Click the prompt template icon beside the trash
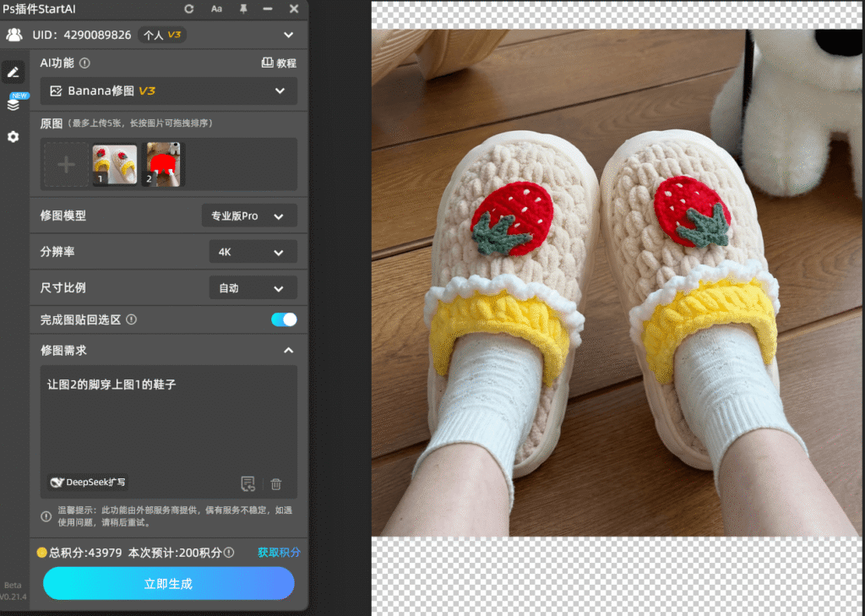 pyautogui.click(x=248, y=484)
